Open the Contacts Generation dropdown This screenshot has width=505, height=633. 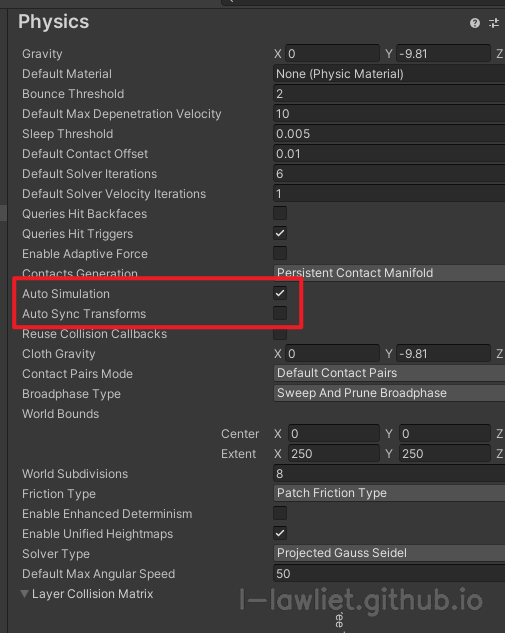(389, 273)
